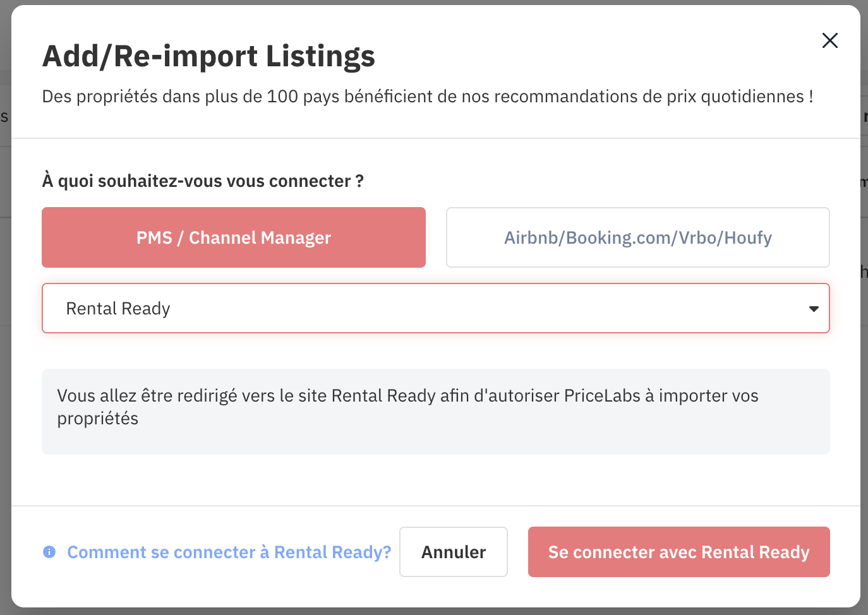Open the Rental Ready PMS dropdown

(435, 308)
